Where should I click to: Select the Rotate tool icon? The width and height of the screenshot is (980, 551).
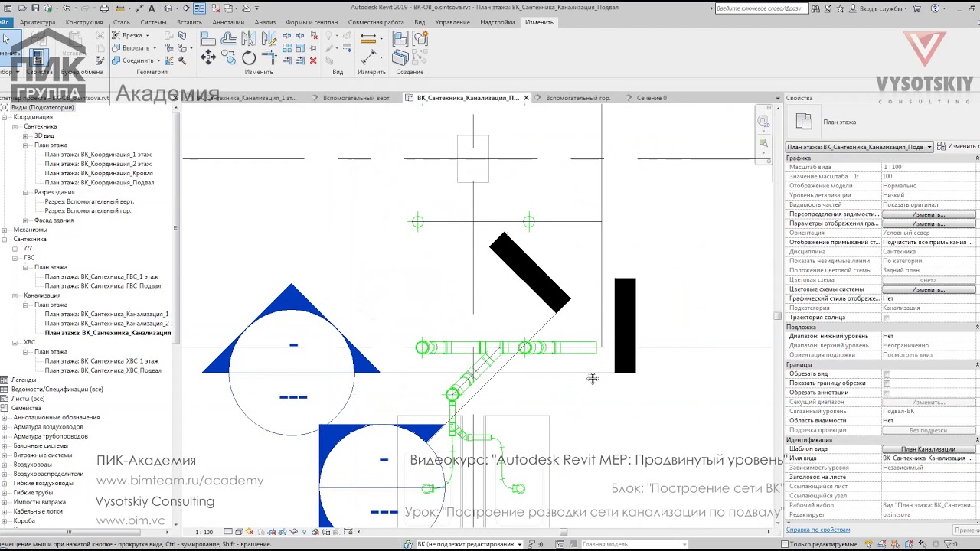click(x=249, y=57)
